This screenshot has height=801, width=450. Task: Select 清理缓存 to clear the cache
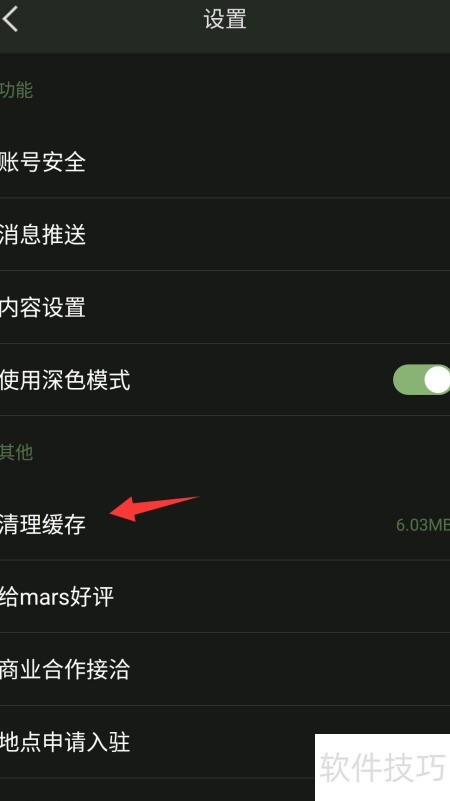[225, 524]
